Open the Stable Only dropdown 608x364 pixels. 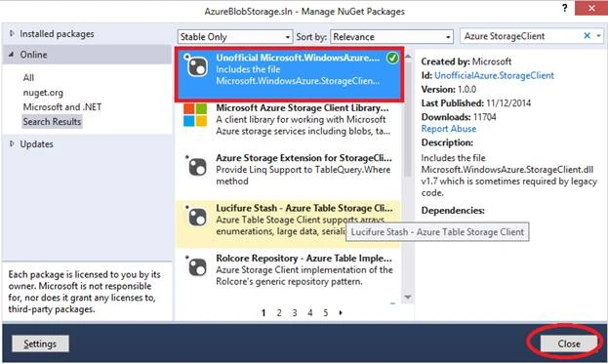coord(234,37)
